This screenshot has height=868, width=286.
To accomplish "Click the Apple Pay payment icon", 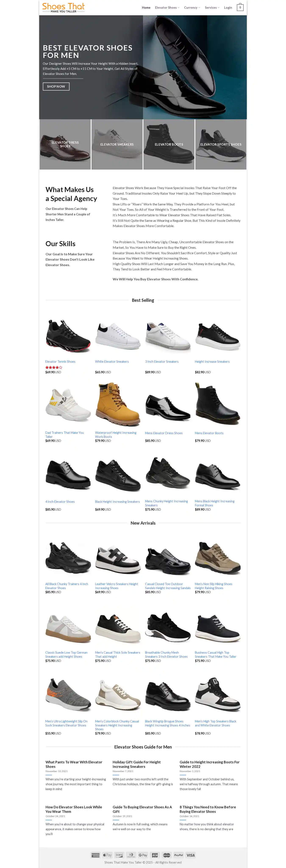I will click(107, 855).
